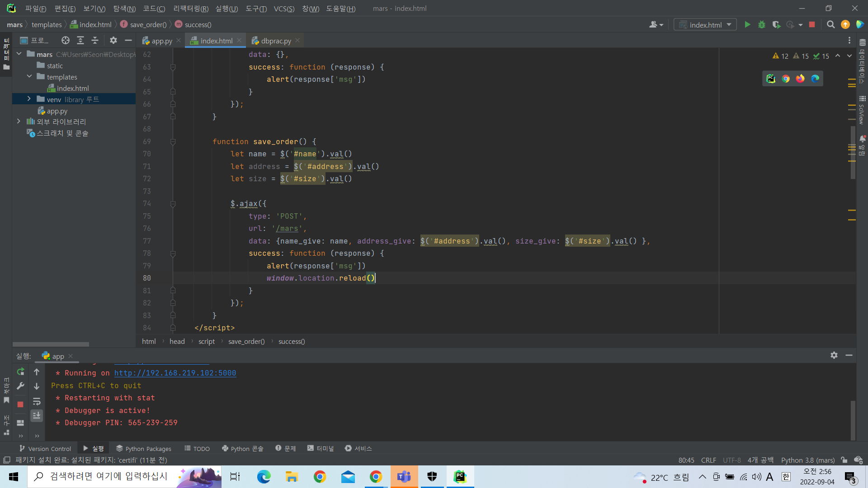Open Run panel gear options
This screenshot has height=488, width=868.
(x=834, y=356)
